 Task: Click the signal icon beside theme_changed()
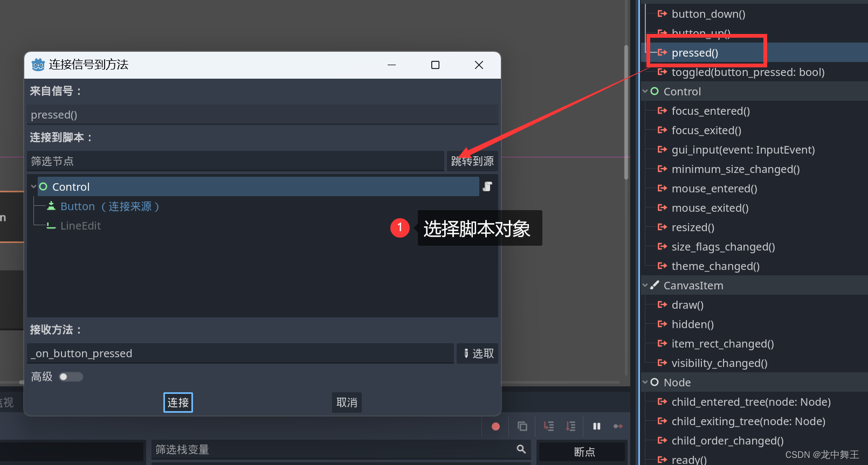click(x=662, y=266)
